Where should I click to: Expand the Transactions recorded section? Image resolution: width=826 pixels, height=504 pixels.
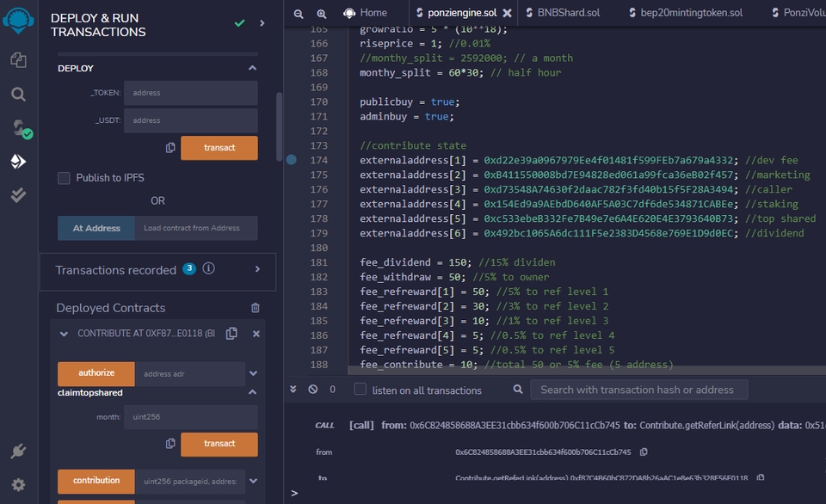click(x=257, y=269)
